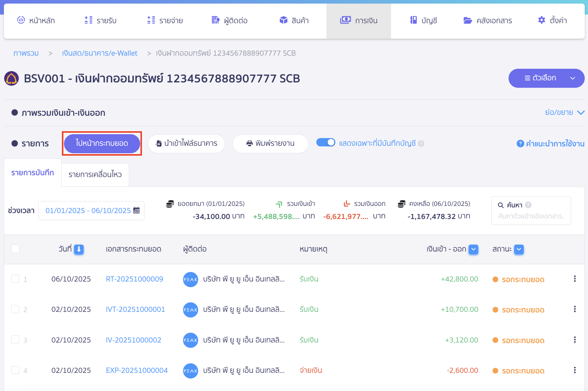Open three-dot menu for EXP-20251000004 row
Screen dimensions: 588x391
pyautogui.click(x=575, y=370)
